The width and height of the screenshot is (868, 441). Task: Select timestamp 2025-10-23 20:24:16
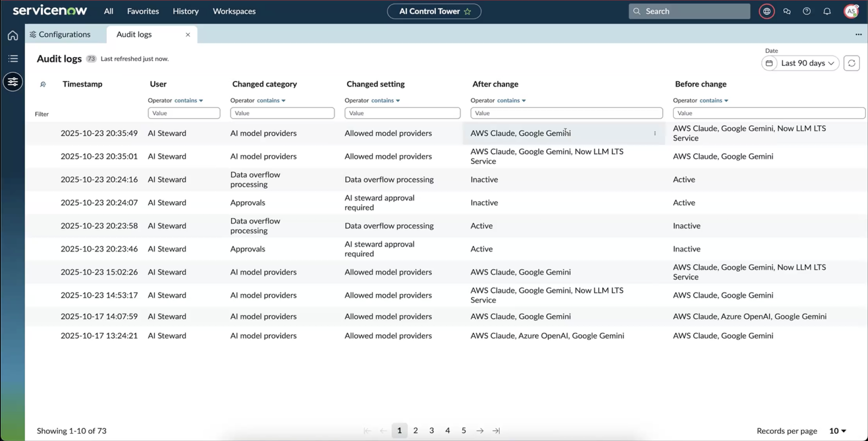[99, 180]
